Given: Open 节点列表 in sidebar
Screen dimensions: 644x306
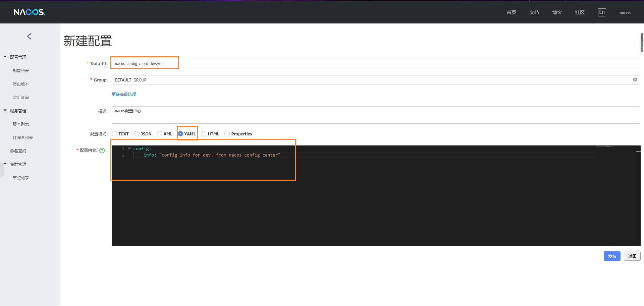Looking at the screenshot, I should [21, 178].
